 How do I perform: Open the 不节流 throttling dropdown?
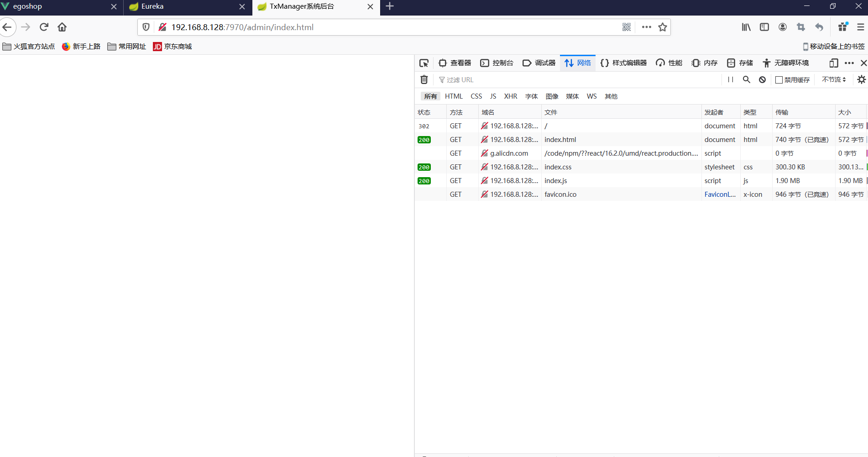pyautogui.click(x=834, y=79)
